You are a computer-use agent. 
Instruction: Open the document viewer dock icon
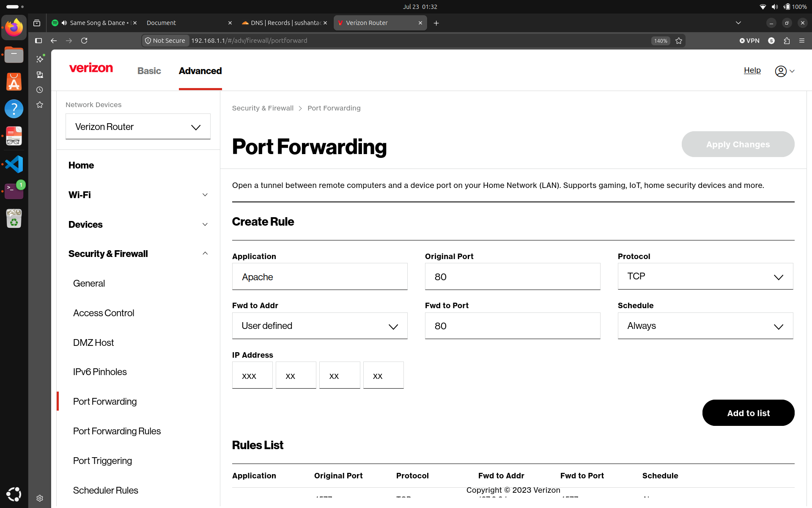point(14,136)
